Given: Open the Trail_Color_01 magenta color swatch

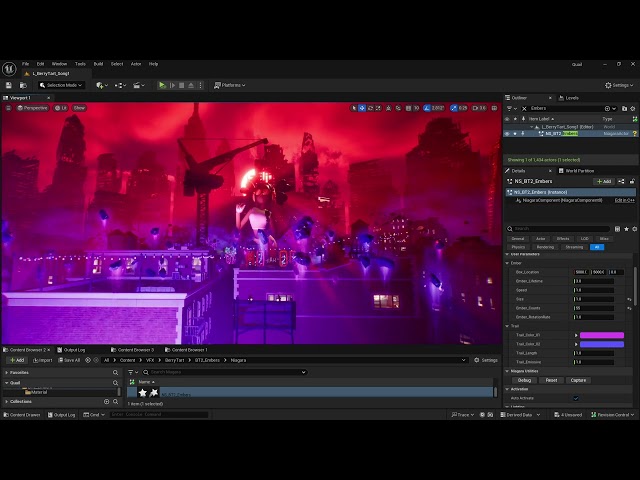Looking at the screenshot, I should pos(602,335).
